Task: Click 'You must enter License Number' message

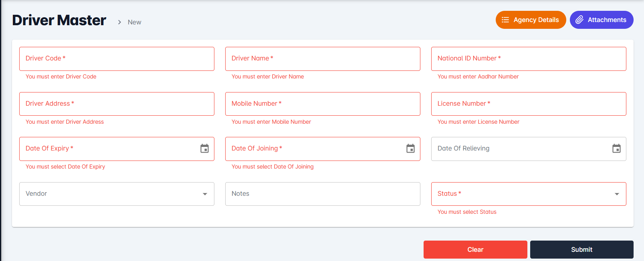Action: tap(478, 122)
